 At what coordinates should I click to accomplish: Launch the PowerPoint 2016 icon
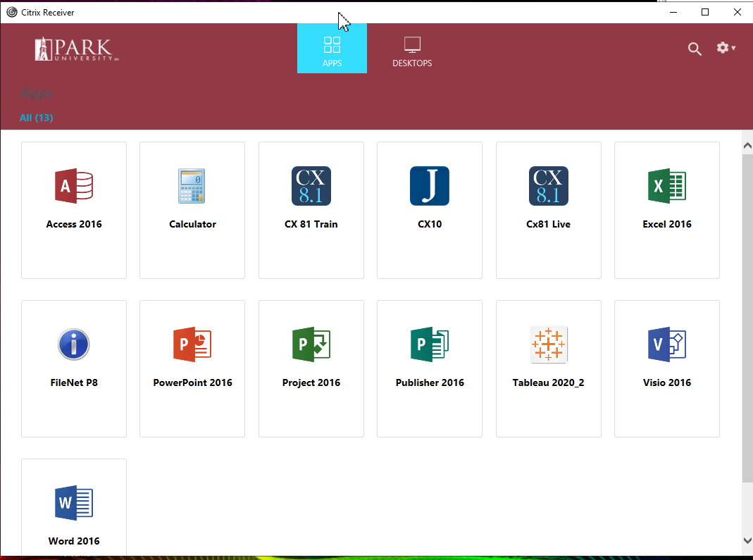pyautogui.click(x=192, y=344)
